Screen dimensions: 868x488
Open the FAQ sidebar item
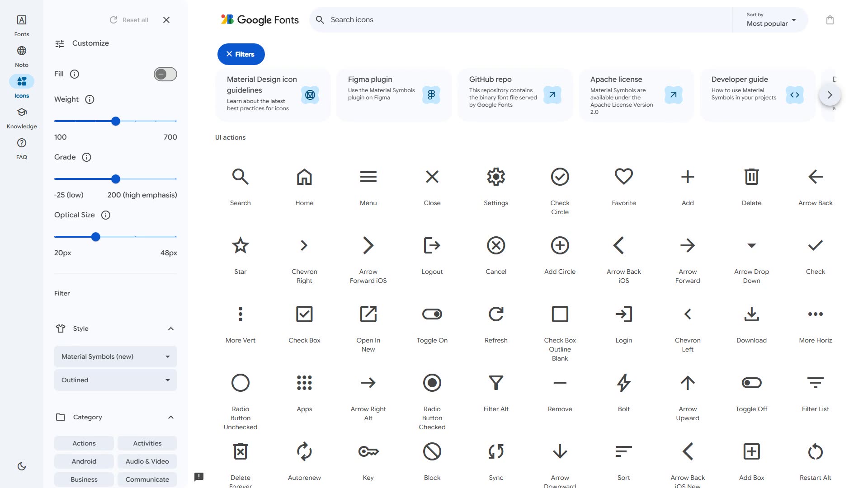(x=22, y=148)
